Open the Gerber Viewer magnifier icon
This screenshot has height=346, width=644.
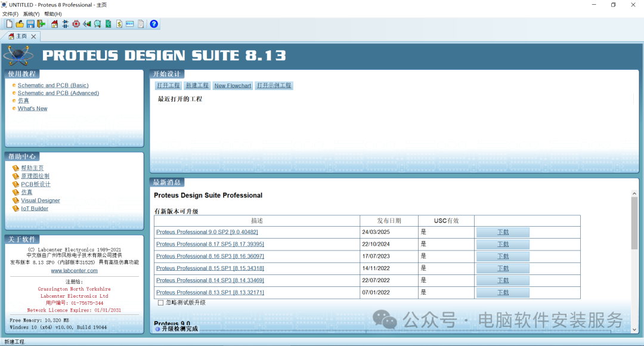pos(97,24)
